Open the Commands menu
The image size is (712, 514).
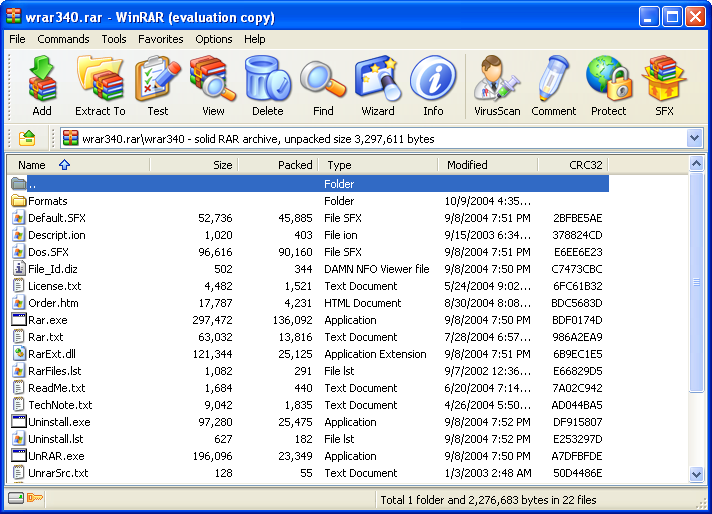point(63,39)
